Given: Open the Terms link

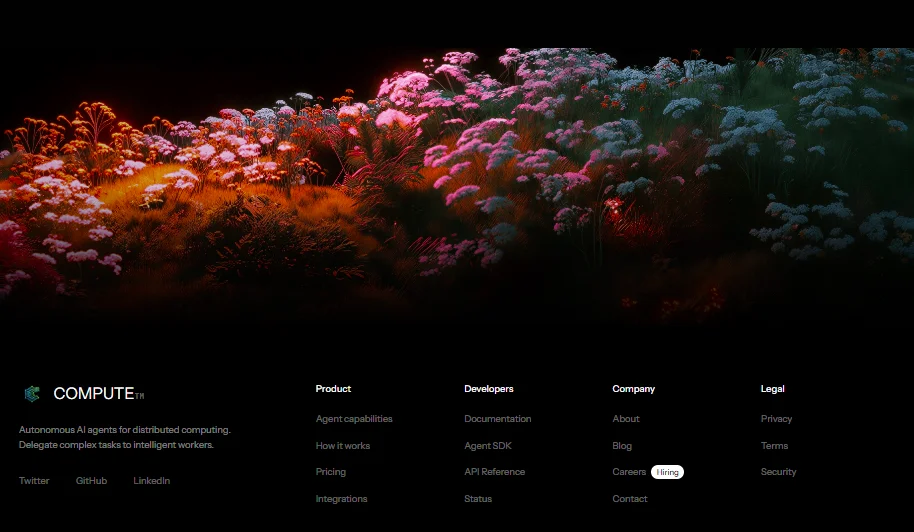Looking at the screenshot, I should point(774,446).
